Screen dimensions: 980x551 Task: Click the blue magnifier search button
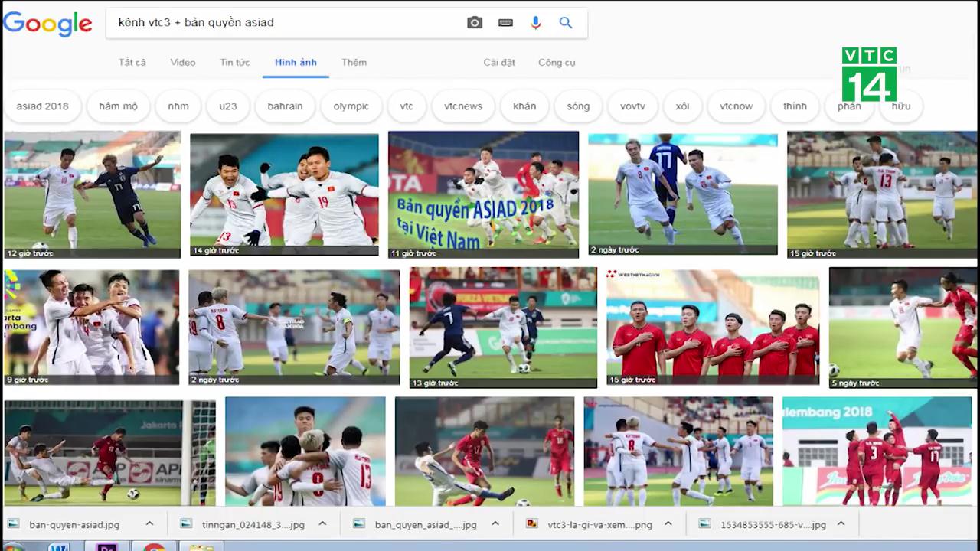(566, 23)
